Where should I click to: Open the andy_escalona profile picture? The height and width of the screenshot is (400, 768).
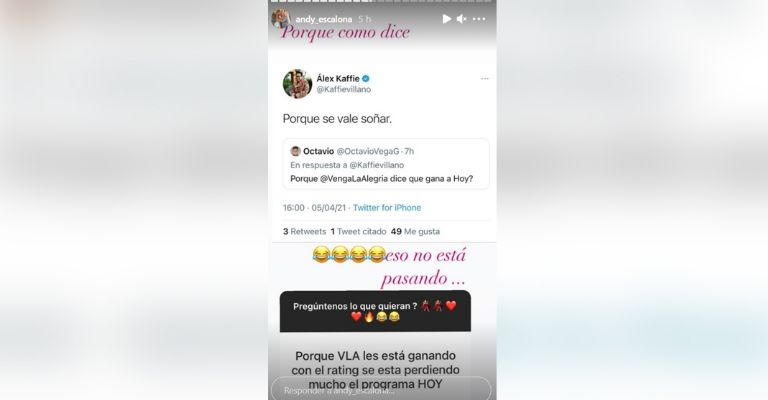click(281, 19)
